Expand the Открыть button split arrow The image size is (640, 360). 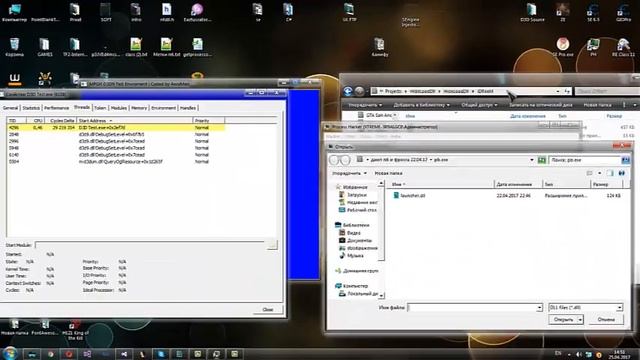click(580, 320)
